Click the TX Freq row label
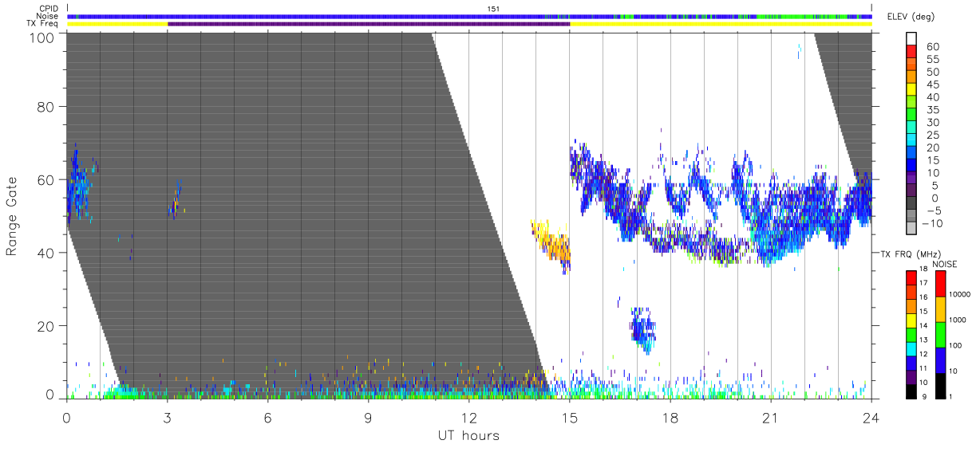Image resolution: width=980 pixels, height=452 pixels. coord(44,24)
